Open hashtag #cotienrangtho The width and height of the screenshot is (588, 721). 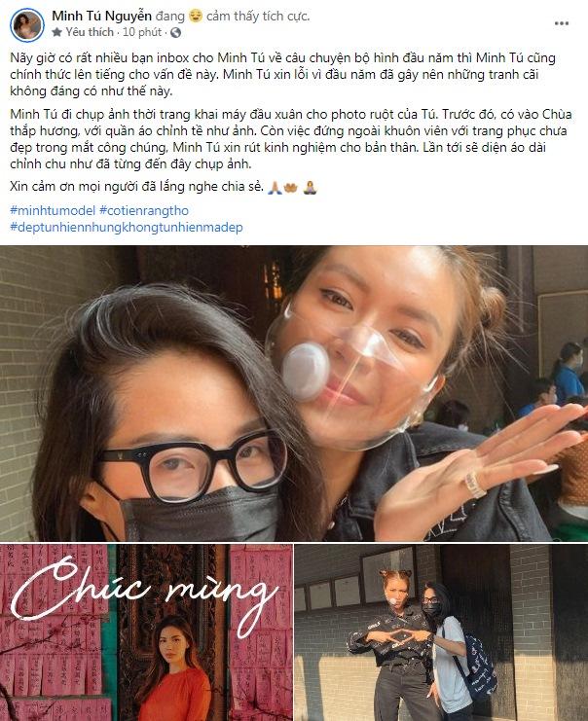(x=144, y=210)
